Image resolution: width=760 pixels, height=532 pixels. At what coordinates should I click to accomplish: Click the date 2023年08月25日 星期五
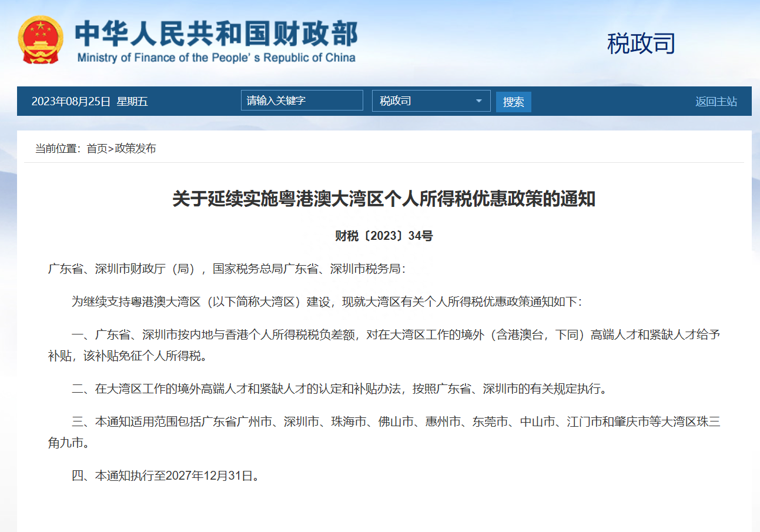pyautogui.click(x=89, y=101)
